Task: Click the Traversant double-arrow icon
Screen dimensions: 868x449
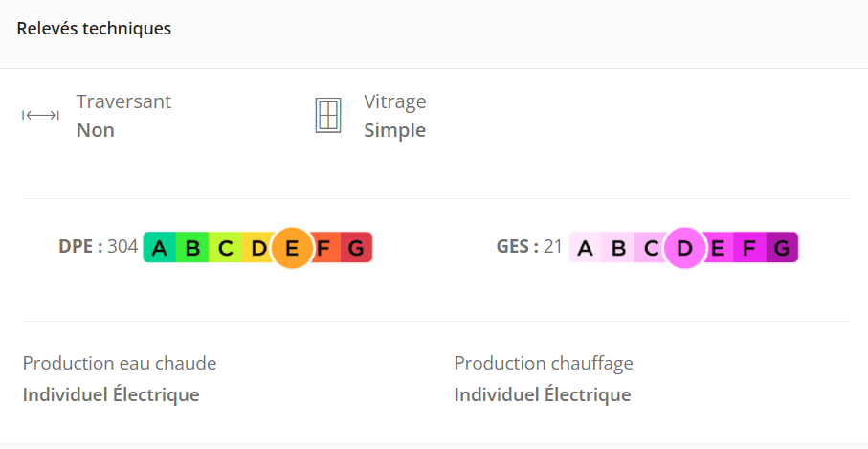Action: tap(40, 116)
